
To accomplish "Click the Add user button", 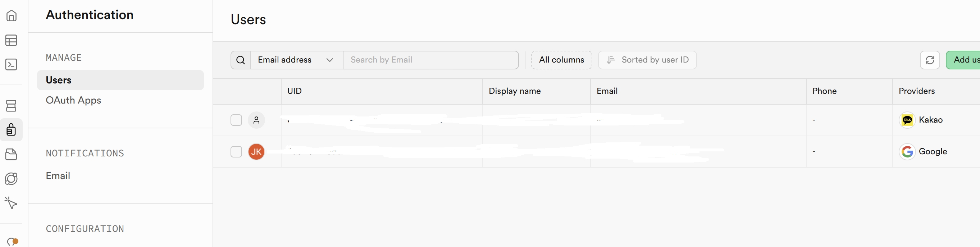I will click(965, 60).
